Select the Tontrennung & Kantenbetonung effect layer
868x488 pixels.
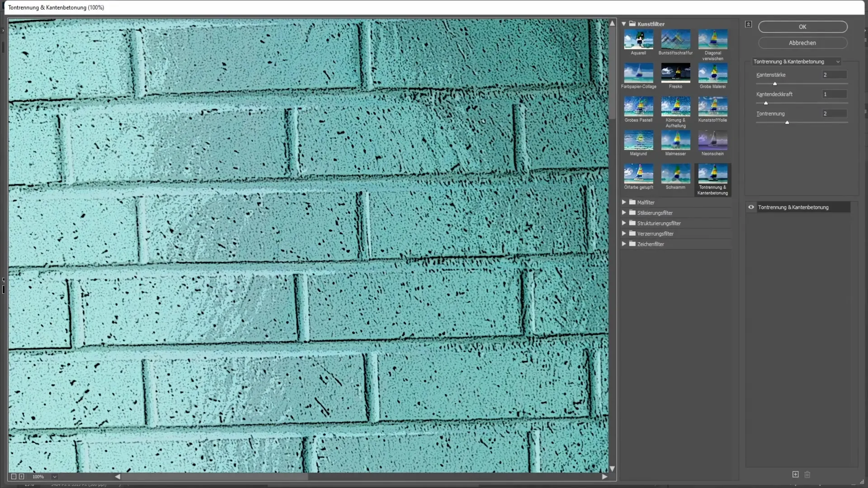point(803,207)
